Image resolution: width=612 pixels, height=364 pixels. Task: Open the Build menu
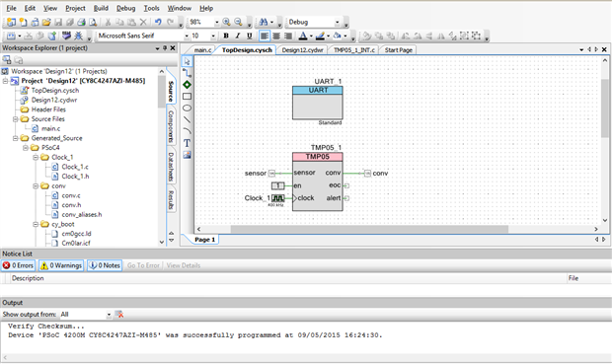101,8
